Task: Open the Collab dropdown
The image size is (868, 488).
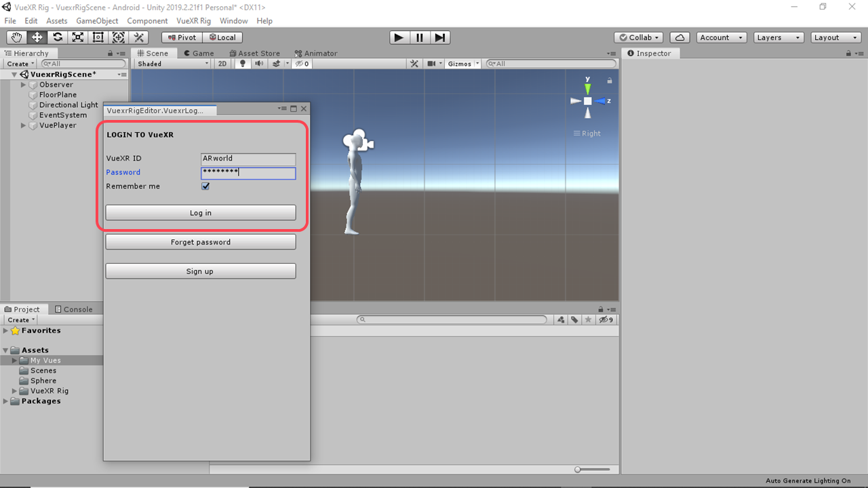Action: pos(639,37)
